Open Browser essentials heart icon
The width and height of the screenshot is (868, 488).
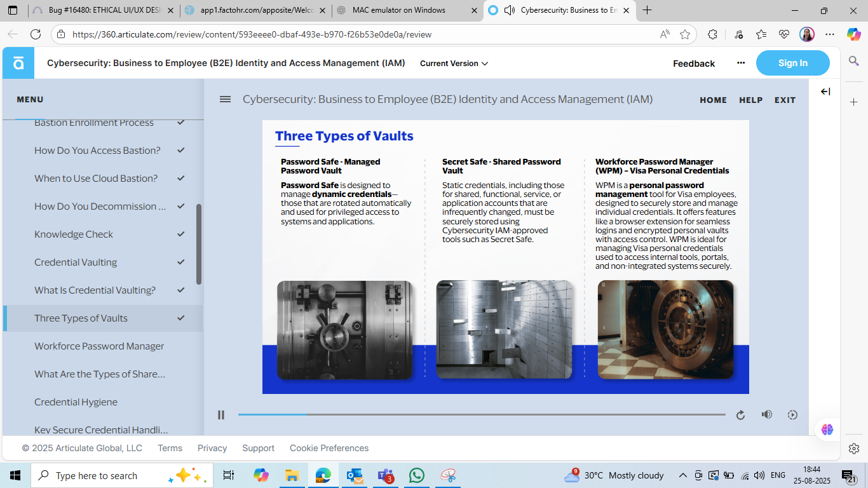point(784,34)
